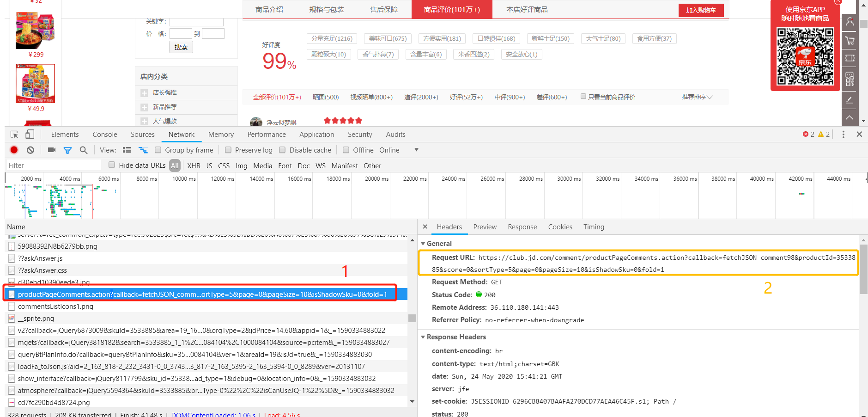Open the Cookies tab of request

tap(560, 227)
